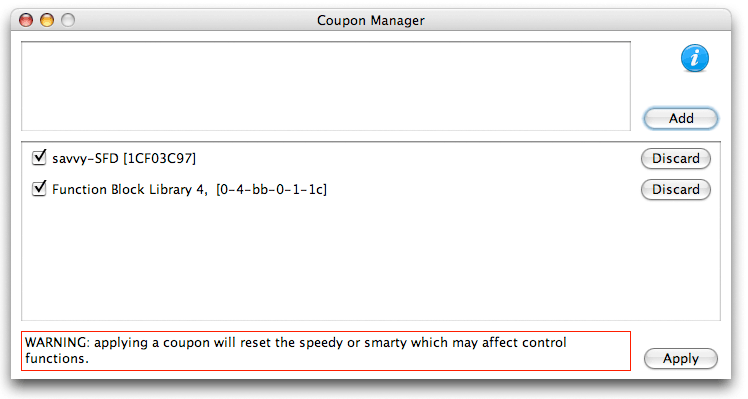
Task: Click the red-bordered warning message
Action: pos(326,351)
